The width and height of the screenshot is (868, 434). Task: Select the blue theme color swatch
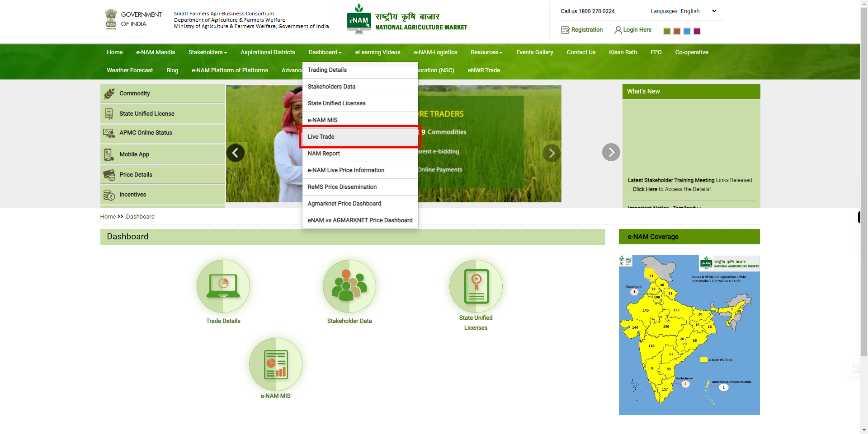(687, 31)
